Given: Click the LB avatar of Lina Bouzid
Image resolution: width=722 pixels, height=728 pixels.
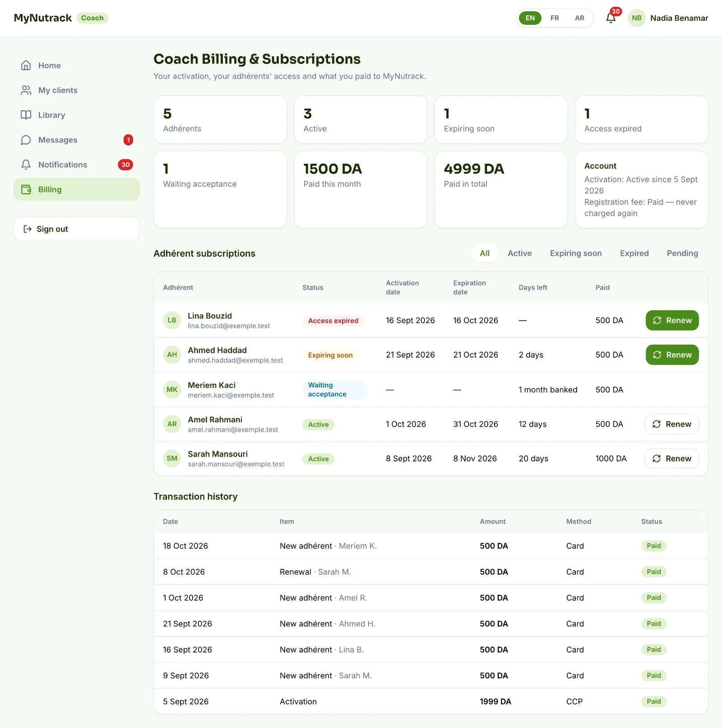Looking at the screenshot, I should (172, 320).
